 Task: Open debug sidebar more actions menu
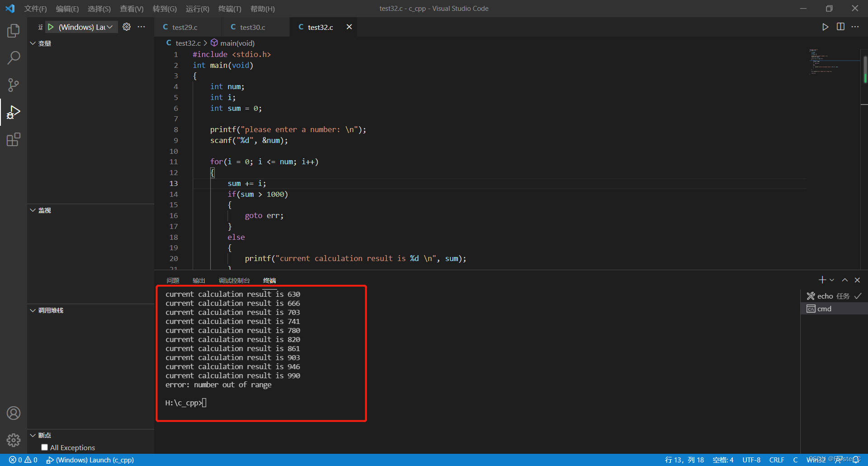click(x=142, y=27)
